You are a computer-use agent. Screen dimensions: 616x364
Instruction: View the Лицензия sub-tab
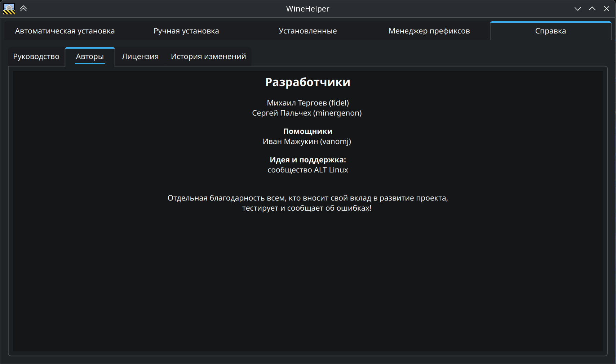point(140,57)
